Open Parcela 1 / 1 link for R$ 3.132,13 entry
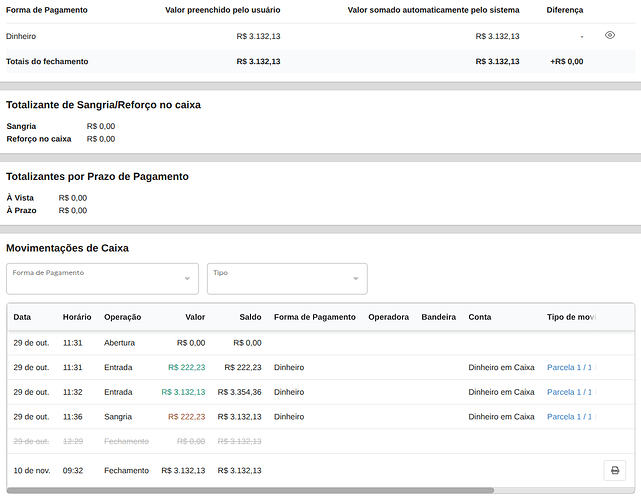 570,392
